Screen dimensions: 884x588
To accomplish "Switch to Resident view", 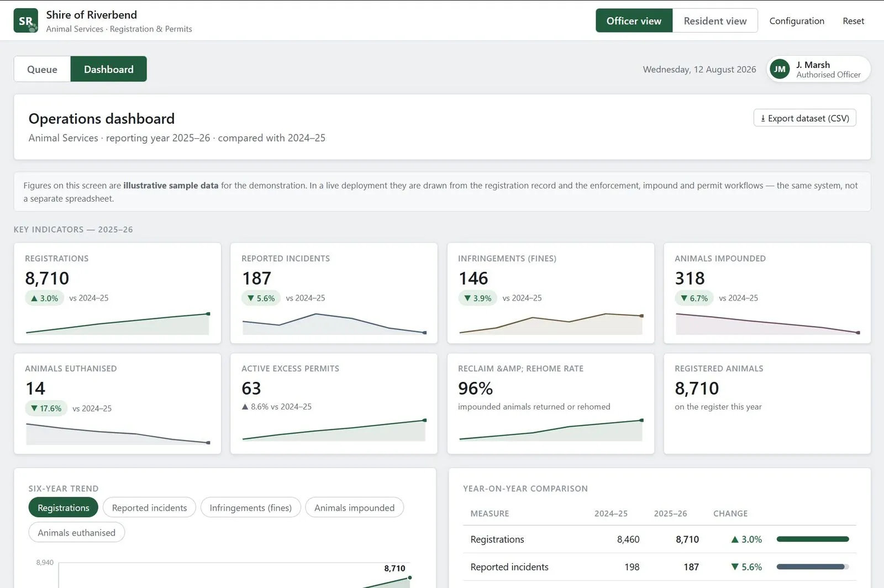I will click(x=715, y=20).
